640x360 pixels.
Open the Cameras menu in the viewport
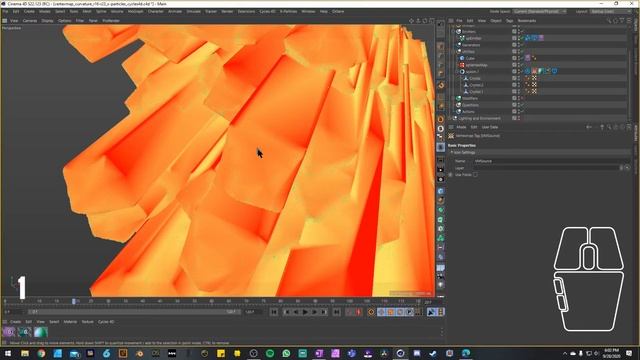coord(30,20)
